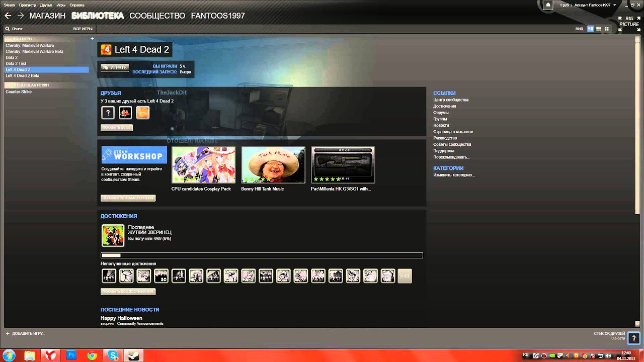This screenshot has width=644, height=362.
Task: Click the search magnifier icon
Action: 8,29
